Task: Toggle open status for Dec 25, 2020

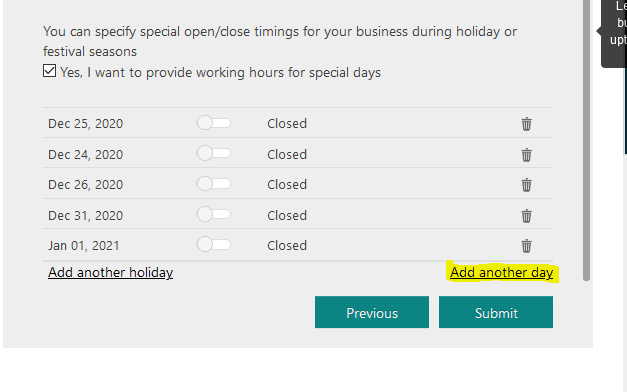Action: [214, 123]
